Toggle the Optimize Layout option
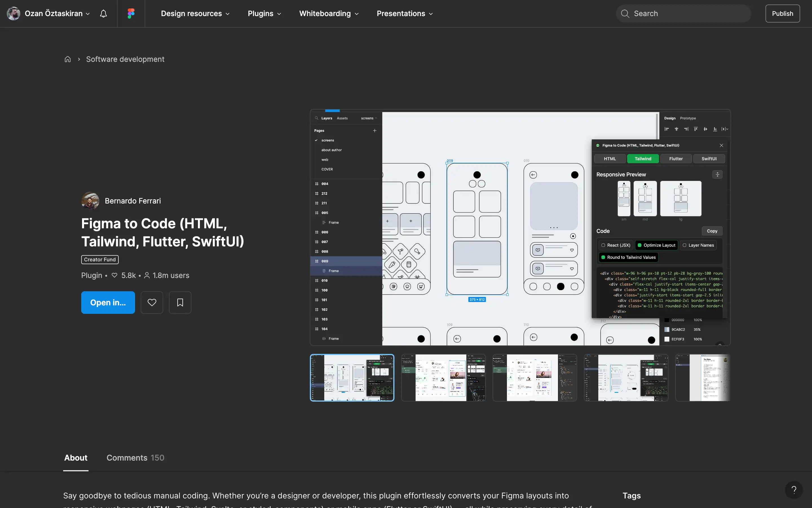 pyautogui.click(x=656, y=245)
